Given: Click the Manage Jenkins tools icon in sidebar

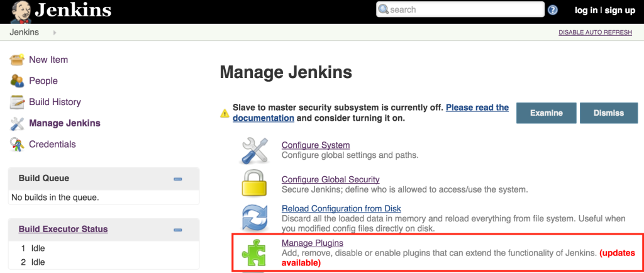Looking at the screenshot, I should 17,123.
